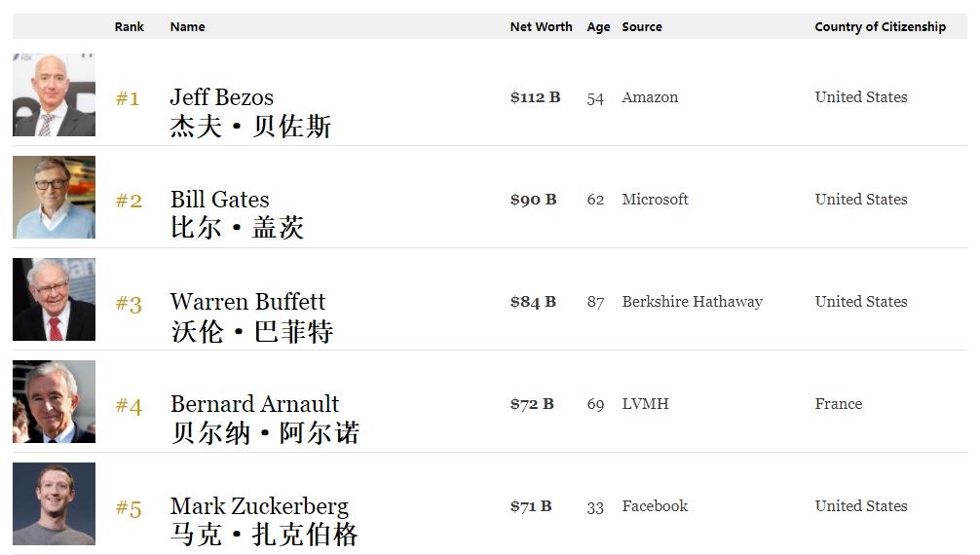Click Country of Citizenship column header
Viewport: 980px width, 555px height.
880,27
